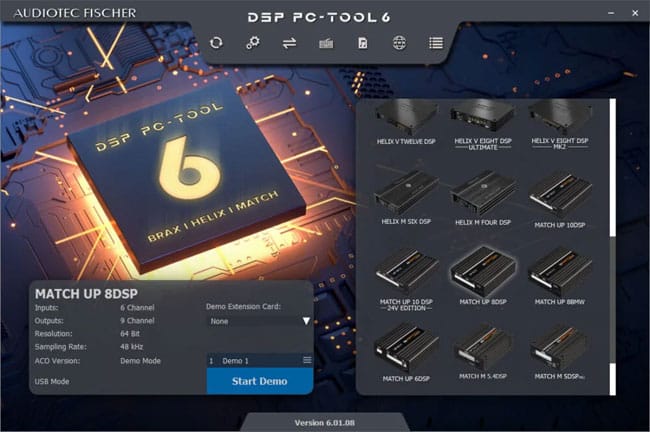Open the list view icon

coord(435,43)
